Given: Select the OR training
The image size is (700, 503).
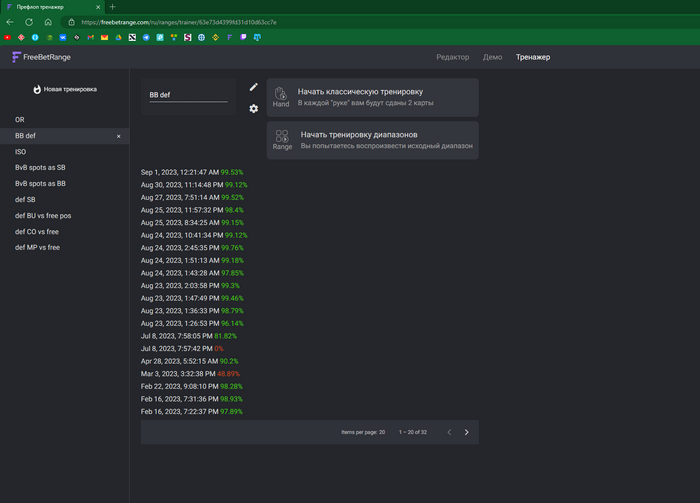Looking at the screenshot, I should coord(65,120).
